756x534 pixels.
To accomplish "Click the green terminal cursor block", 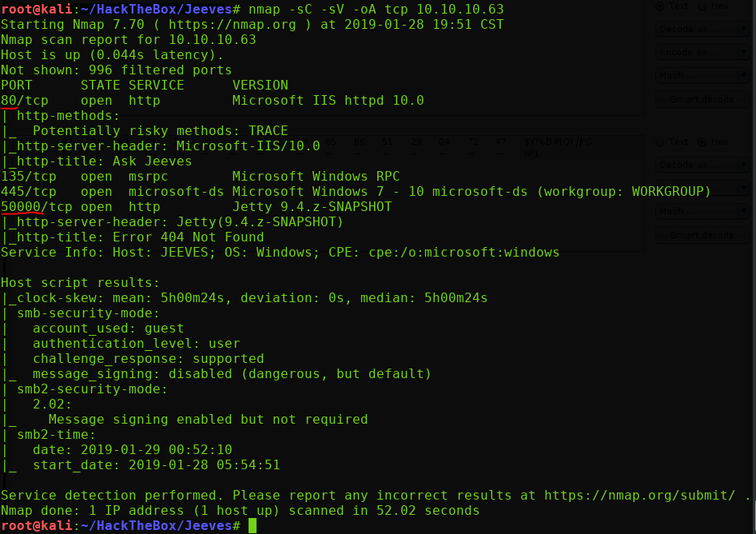I will (253, 525).
